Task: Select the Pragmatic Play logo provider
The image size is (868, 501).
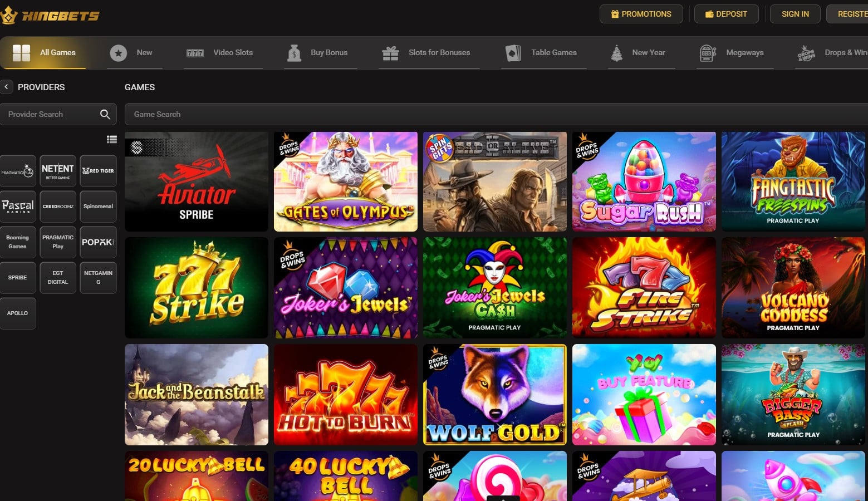Action: 18,171
